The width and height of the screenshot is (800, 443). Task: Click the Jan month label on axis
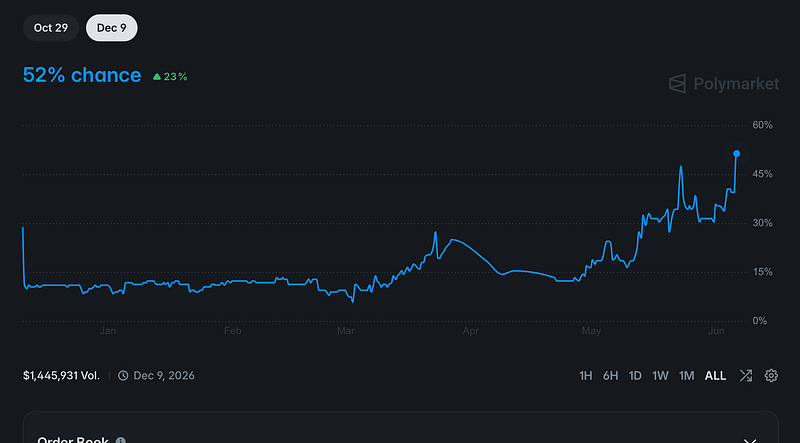tap(108, 331)
